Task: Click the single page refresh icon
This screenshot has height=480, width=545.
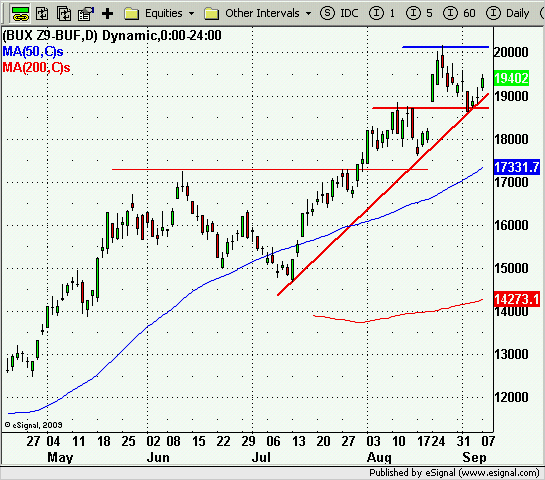Action: (x=42, y=14)
